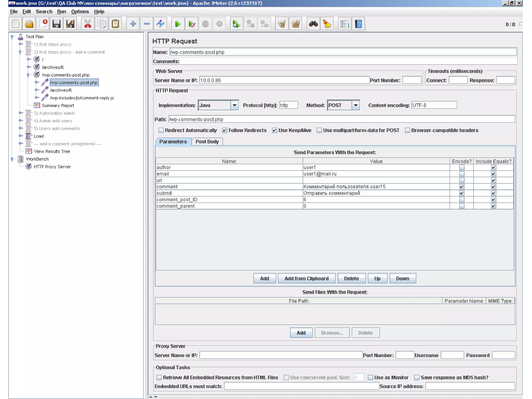
Task: Click the Save test plan floppy icon
Action: click(x=56, y=24)
